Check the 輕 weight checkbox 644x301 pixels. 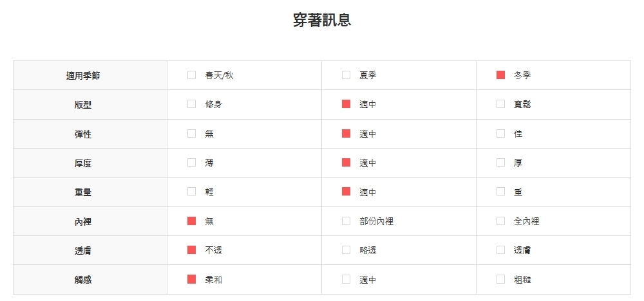pyautogui.click(x=191, y=192)
